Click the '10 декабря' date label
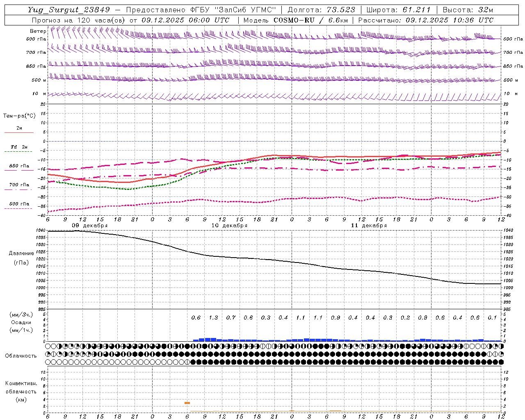The width and height of the screenshot is (525, 420). pyautogui.click(x=229, y=226)
